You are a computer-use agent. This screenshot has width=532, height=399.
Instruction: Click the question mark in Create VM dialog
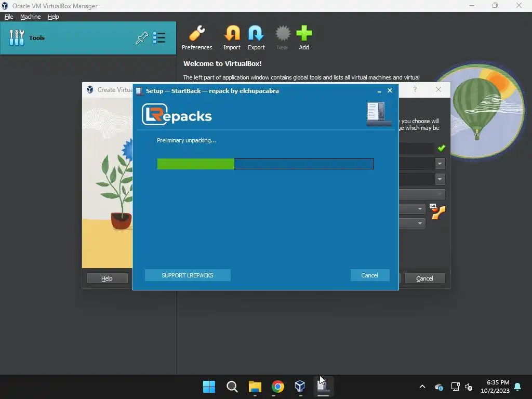click(415, 89)
